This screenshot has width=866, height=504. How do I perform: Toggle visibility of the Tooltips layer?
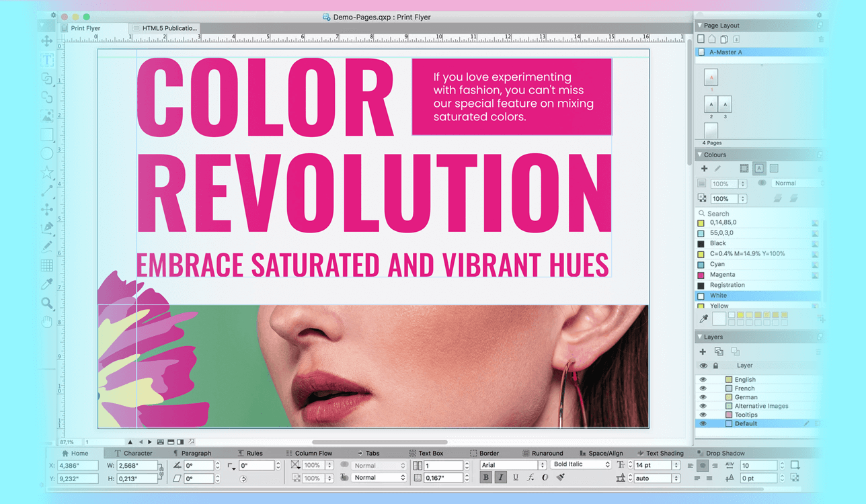(703, 415)
